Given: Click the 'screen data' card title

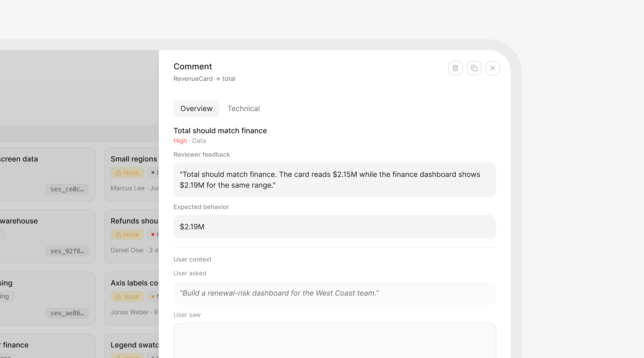Looking at the screenshot, I should 19,159.
